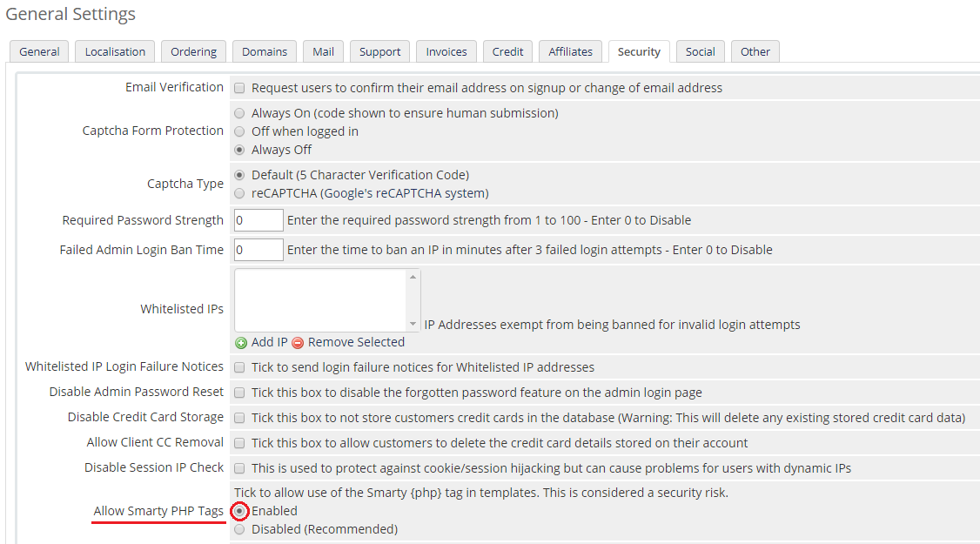
Task: Click the Whitelisted IPs scroll down arrow
Action: pyautogui.click(x=413, y=324)
